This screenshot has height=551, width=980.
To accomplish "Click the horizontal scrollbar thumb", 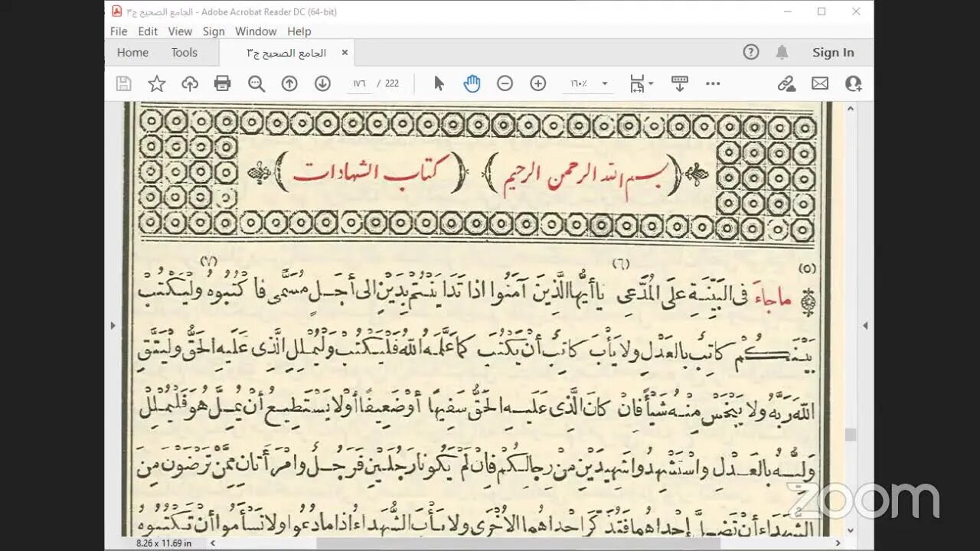I will coord(518,543).
